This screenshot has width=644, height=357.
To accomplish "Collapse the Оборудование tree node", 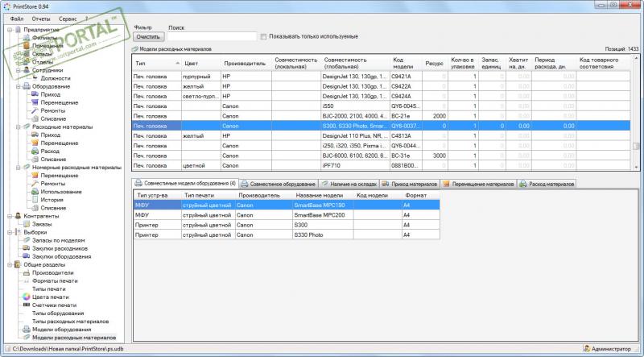I will (x=18, y=86).
